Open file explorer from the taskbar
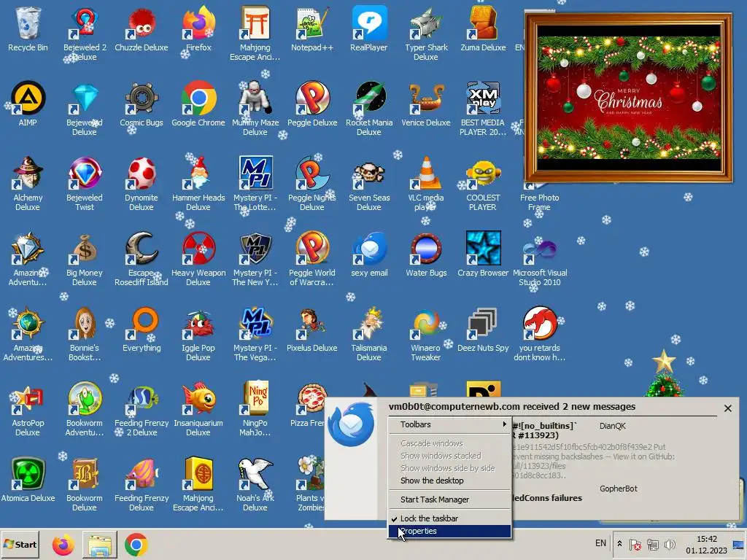Screen dimensions: 747x560 pos(100,544)
